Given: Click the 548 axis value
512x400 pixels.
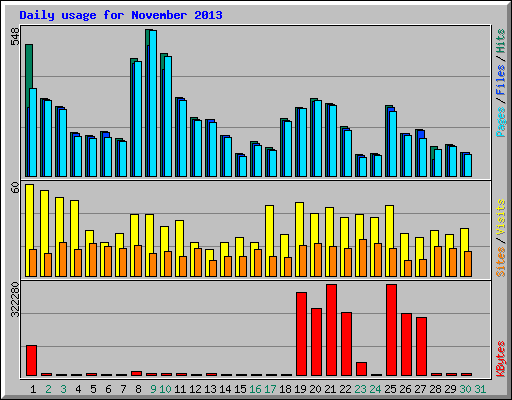Looking at the screenshot, I should pyautogui.click(x=15, y=37).
